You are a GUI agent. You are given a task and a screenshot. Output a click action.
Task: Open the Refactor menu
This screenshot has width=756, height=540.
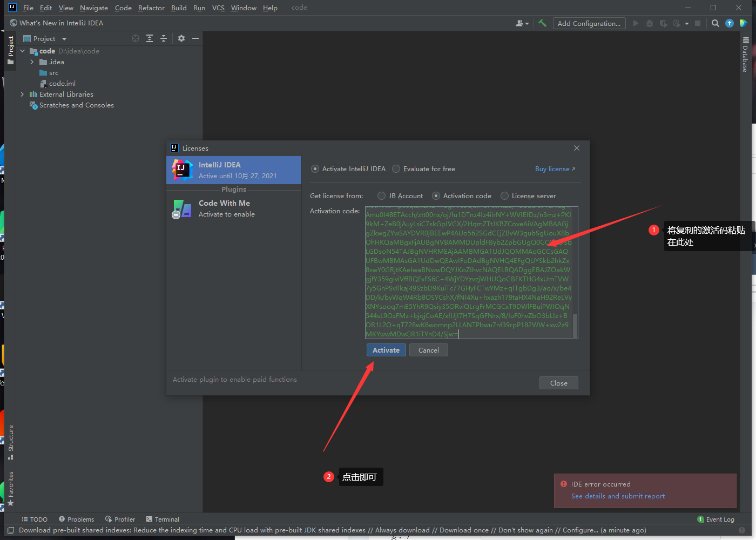click(151, 8)
